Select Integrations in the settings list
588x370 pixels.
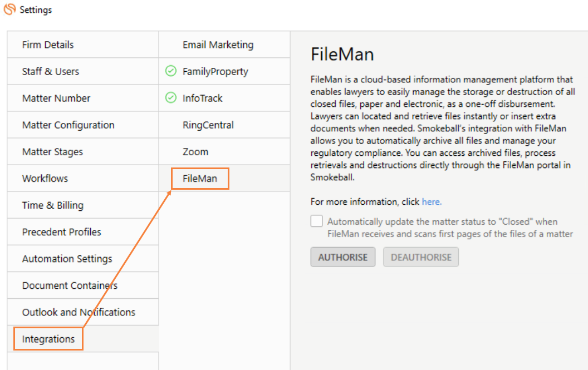(83, 339)
